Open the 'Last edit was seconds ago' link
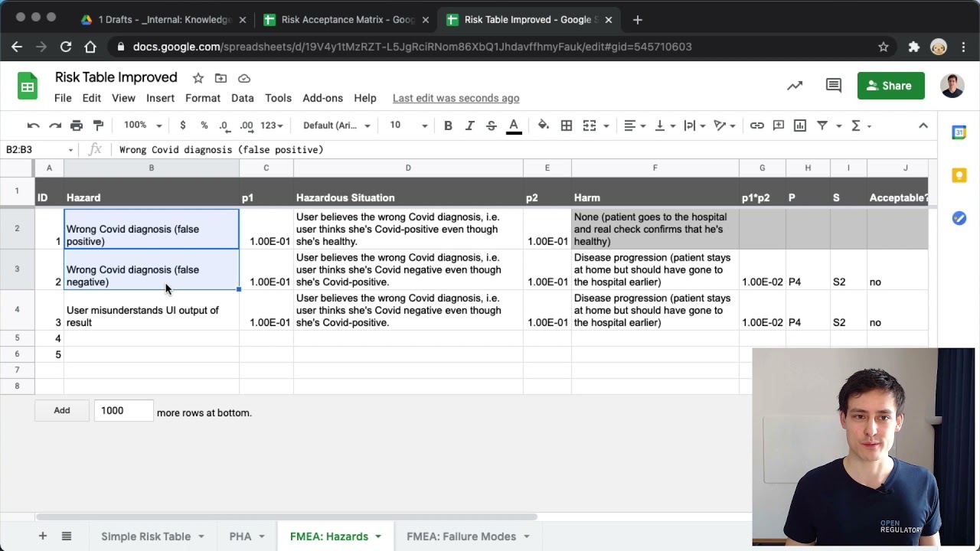Viewport: 980px width, 551px height. [456, 98]
